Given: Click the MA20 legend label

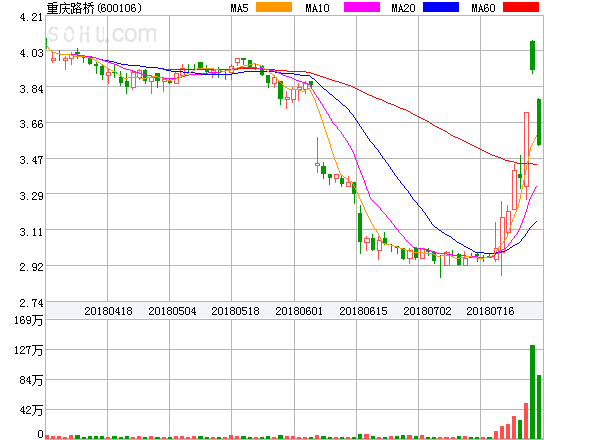Looking at the screenshot, I should (403, 8).
